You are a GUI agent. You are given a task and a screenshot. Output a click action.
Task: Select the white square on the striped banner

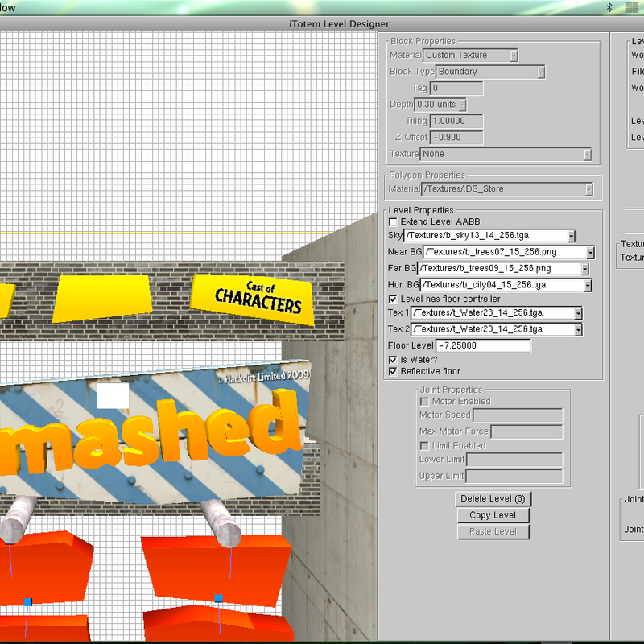click(x=113, y=395)
